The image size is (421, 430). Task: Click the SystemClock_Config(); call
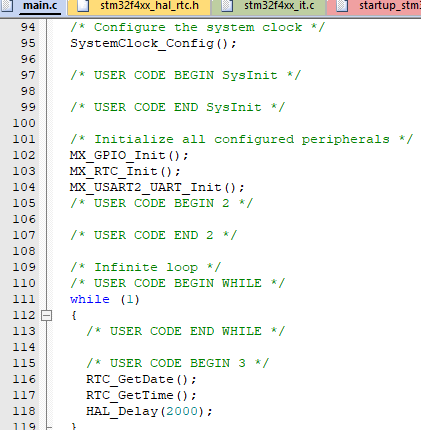[x=153, y=43]
